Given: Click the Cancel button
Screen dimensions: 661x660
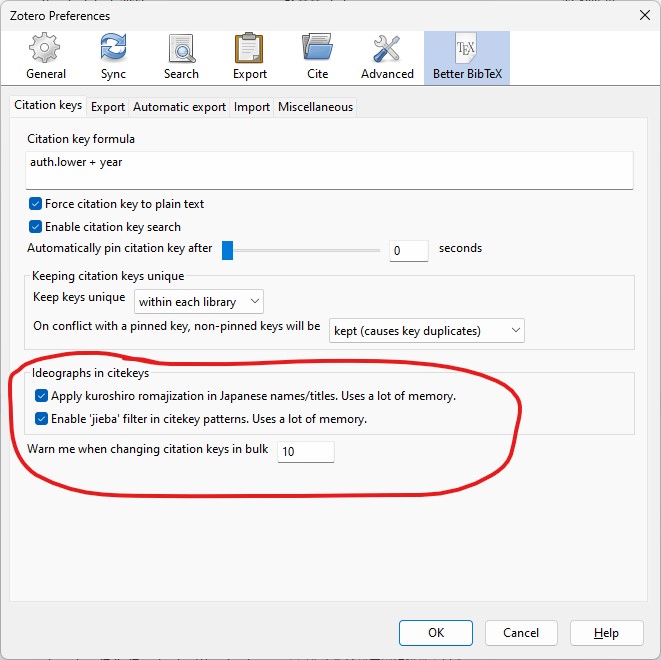Looking at the screenshot, I should (x=521, y=633).
